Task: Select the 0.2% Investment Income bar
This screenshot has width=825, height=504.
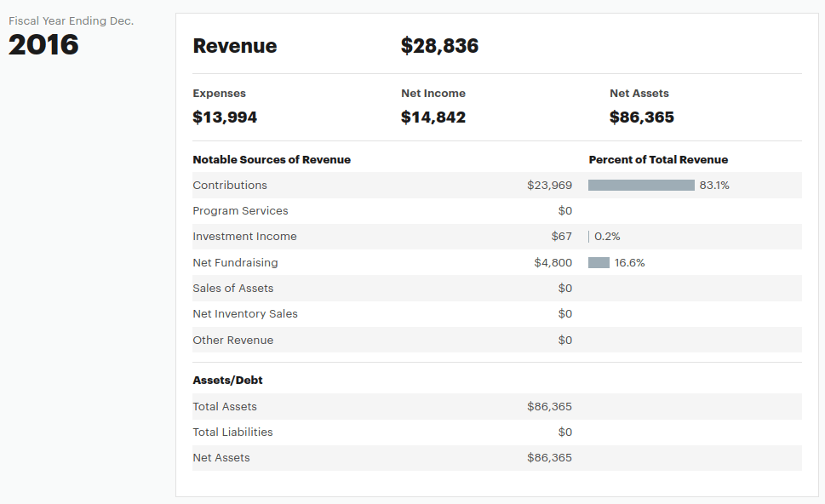Action: point(589,236)
